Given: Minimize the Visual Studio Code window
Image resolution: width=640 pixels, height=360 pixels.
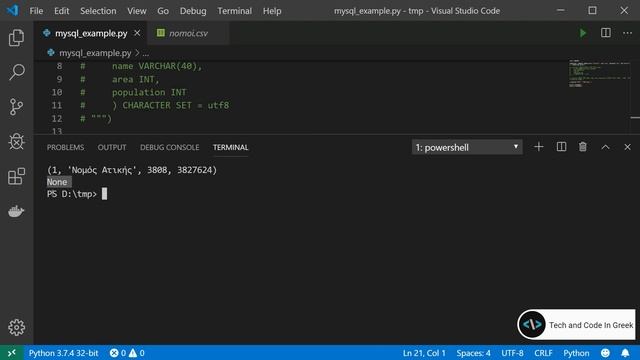Looking at the screenshot, I should coord(561,11).
